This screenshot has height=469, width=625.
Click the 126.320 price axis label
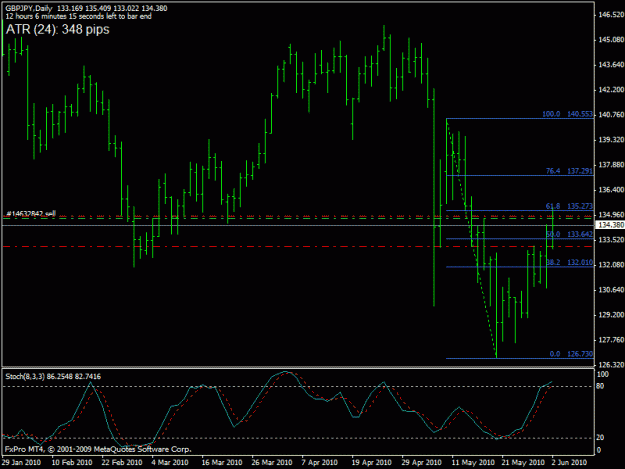click(611, 365)
